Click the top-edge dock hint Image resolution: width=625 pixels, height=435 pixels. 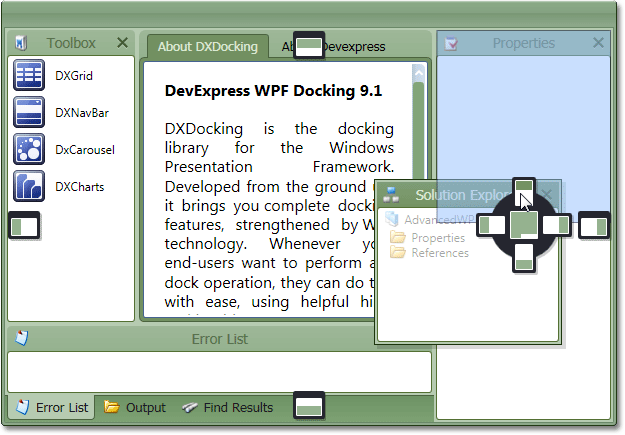[310, 45]
